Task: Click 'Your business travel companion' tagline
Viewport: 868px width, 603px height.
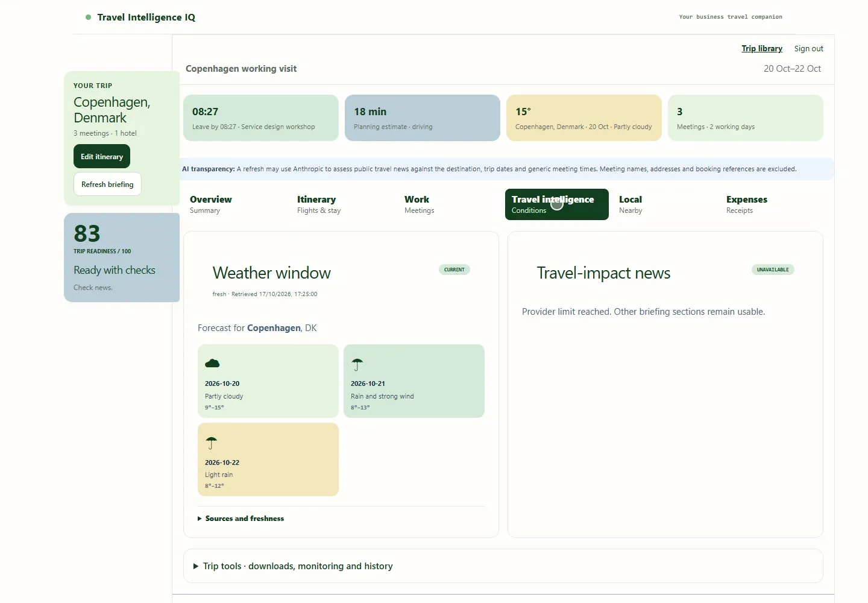Action: [x=731, y=17]
